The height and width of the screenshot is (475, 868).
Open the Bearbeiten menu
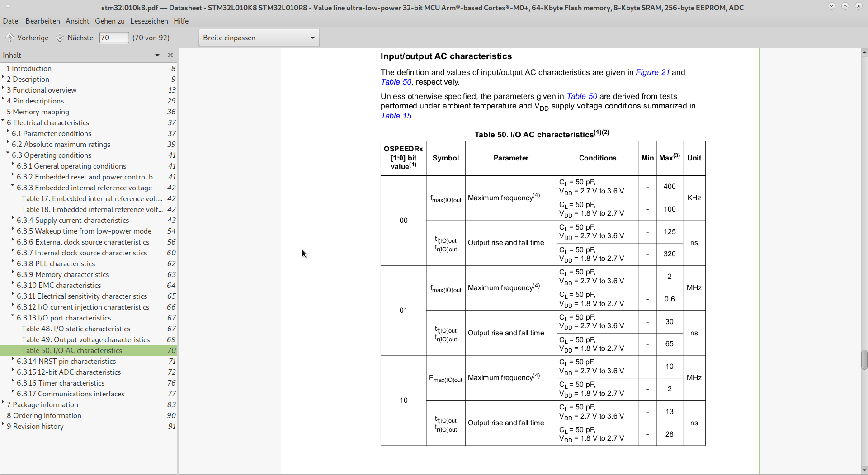pos(42,21)
